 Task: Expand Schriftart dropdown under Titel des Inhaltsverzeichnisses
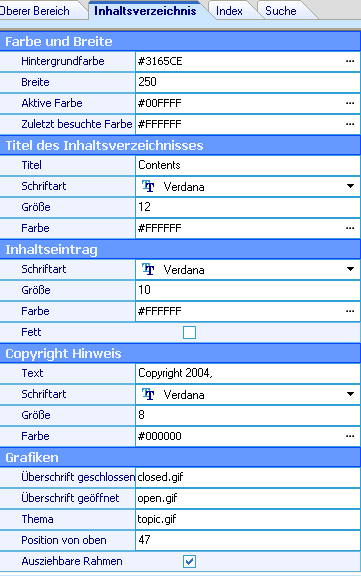coord(350,186)
